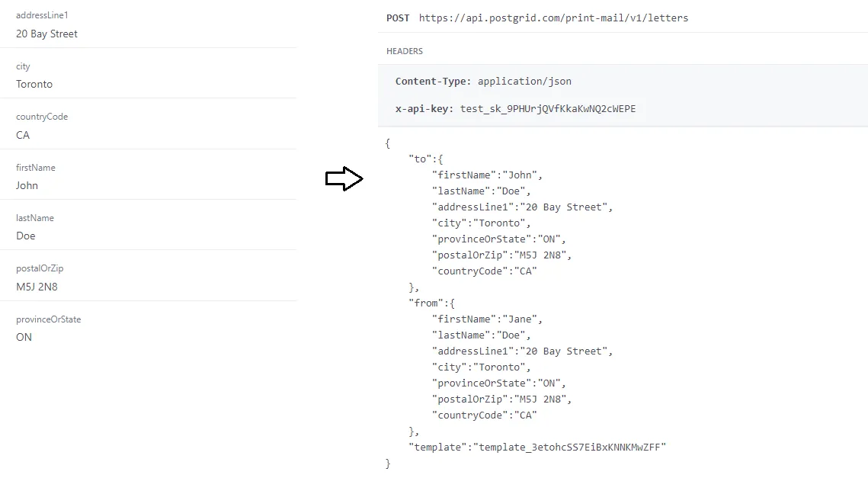Select the "from" key in the JSON body
The height and width of the screenshot is (478, 868).
(429, 303)
